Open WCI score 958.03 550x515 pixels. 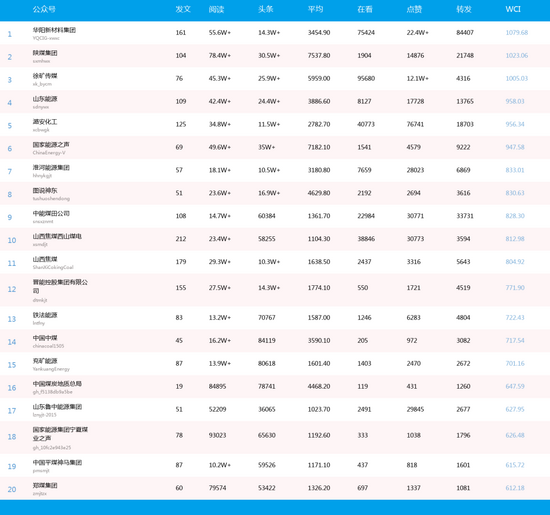pyautogui.click(x=515, y=101)
